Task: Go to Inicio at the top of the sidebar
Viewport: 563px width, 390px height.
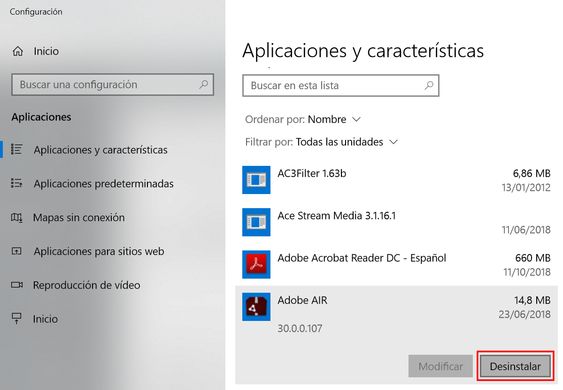Action: click(46, 51)
